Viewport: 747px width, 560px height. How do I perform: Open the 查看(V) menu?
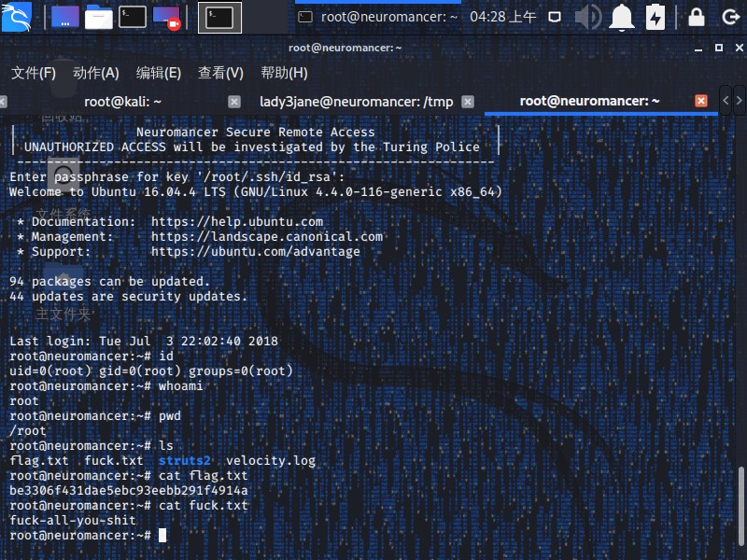220,73
